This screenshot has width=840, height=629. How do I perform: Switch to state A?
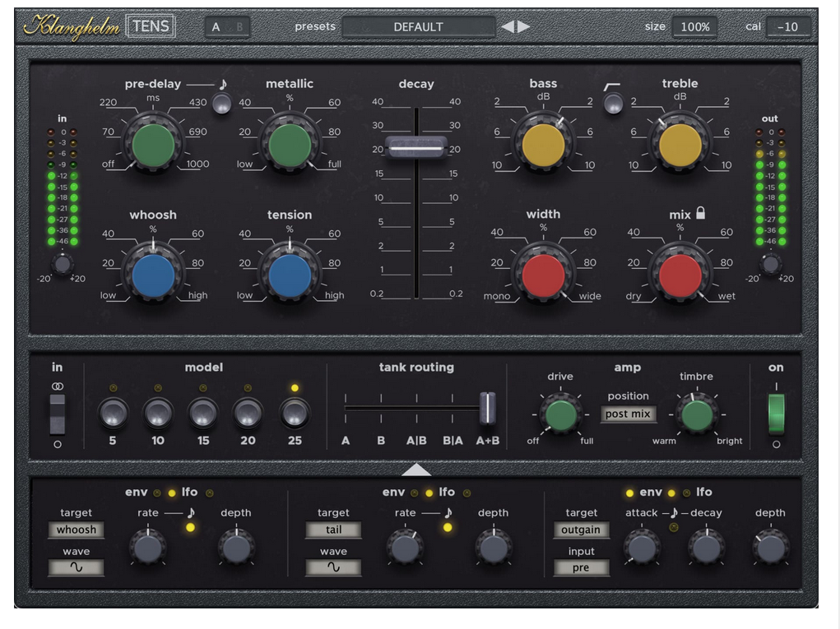(216, 27)
